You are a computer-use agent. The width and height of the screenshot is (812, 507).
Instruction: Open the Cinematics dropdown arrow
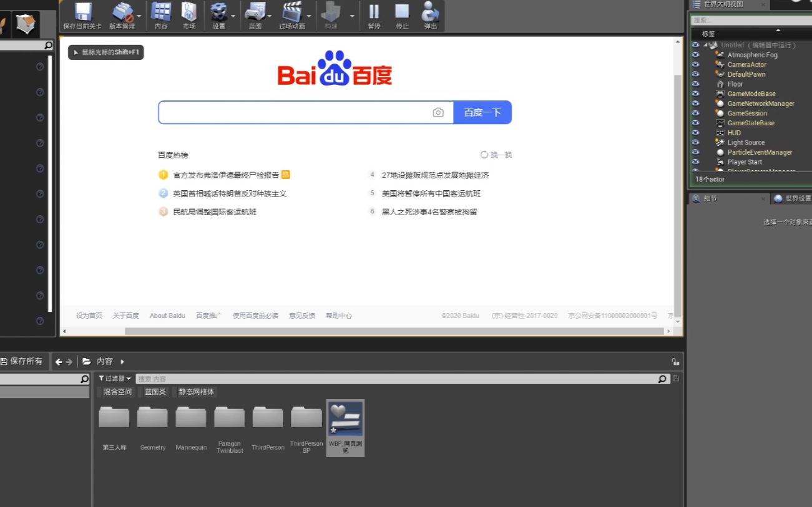(308, 16)
